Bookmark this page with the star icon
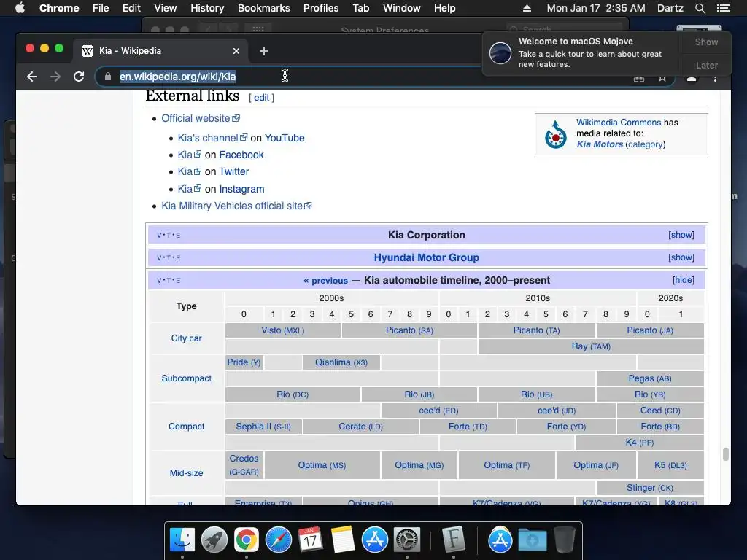Viewport: 747px width, 560px height. 662,79
